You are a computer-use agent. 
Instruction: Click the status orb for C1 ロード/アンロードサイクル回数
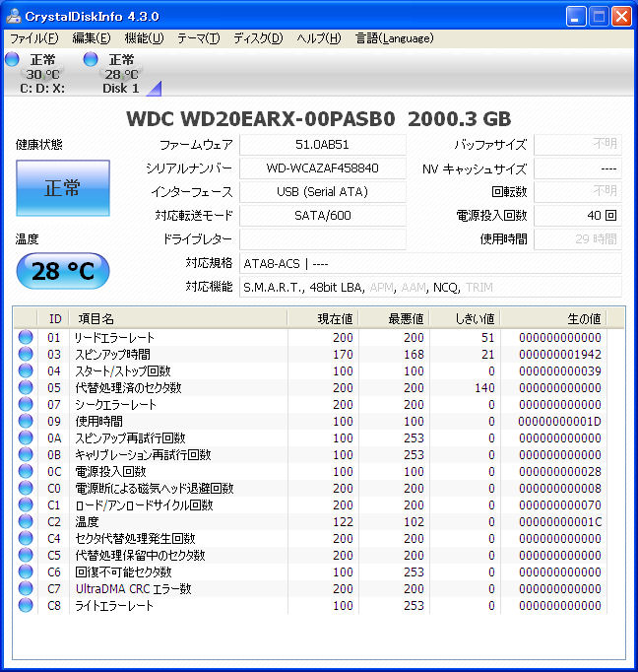(26, 504)
